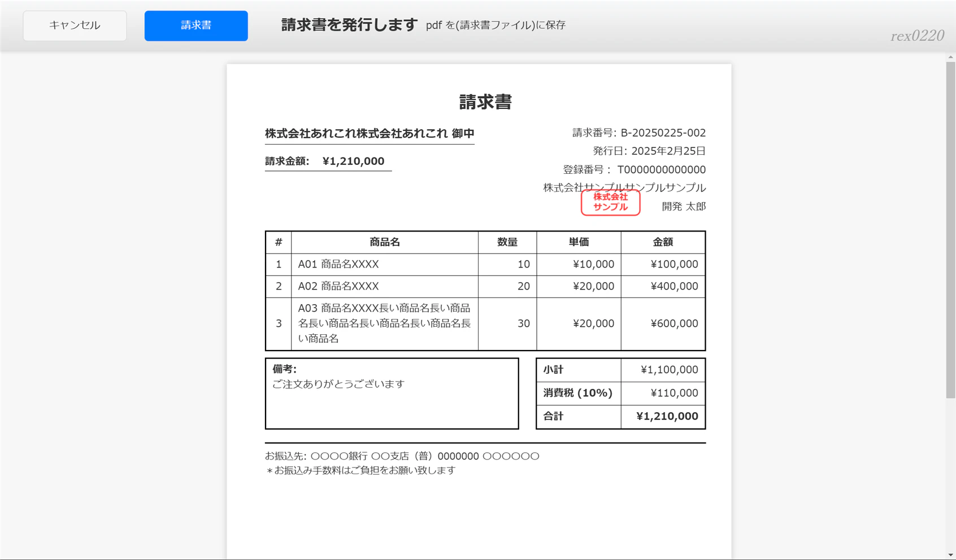Click the キャンセル button
This screenshot has height=560, width=956.
pyautogui.click(x=75, y=25)
